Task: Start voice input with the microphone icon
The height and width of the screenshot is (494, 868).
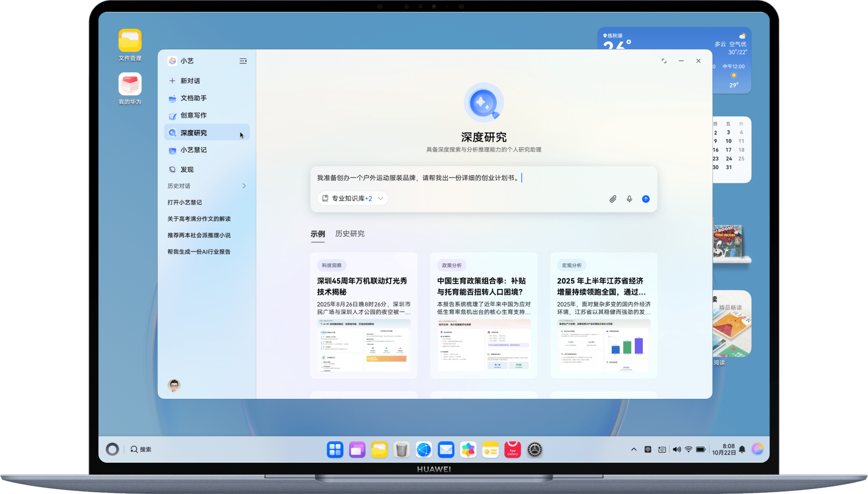Action: pos(629,199)
